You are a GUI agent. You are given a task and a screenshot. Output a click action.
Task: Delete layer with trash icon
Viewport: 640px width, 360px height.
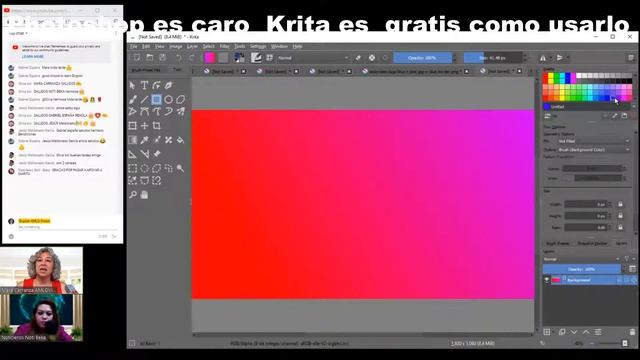coord(632,332)
